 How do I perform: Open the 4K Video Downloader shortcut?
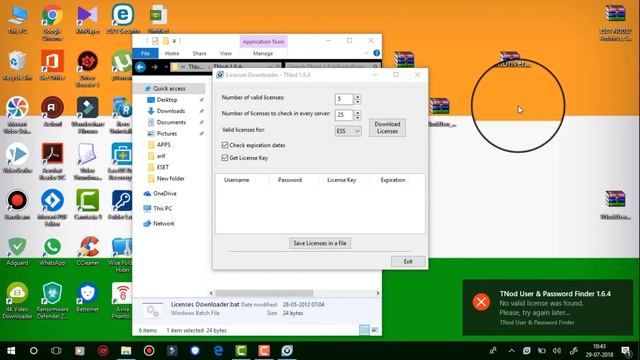pyautogui.click(x=17, y=300)
